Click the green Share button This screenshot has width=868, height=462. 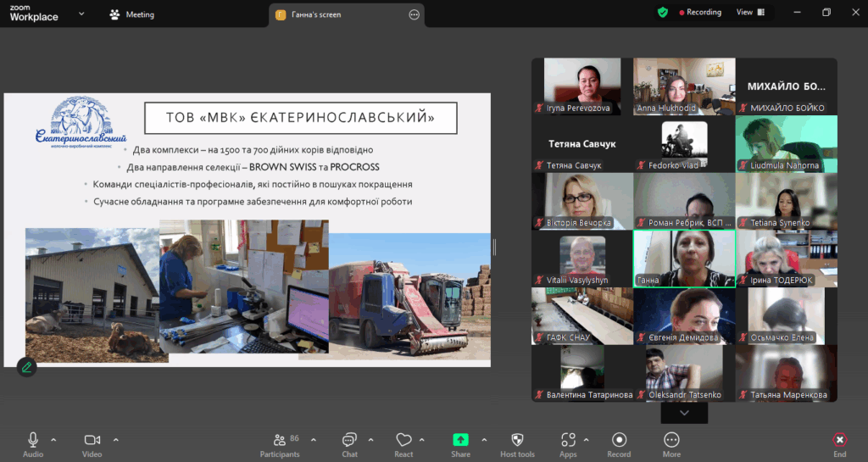click(460, 440)
